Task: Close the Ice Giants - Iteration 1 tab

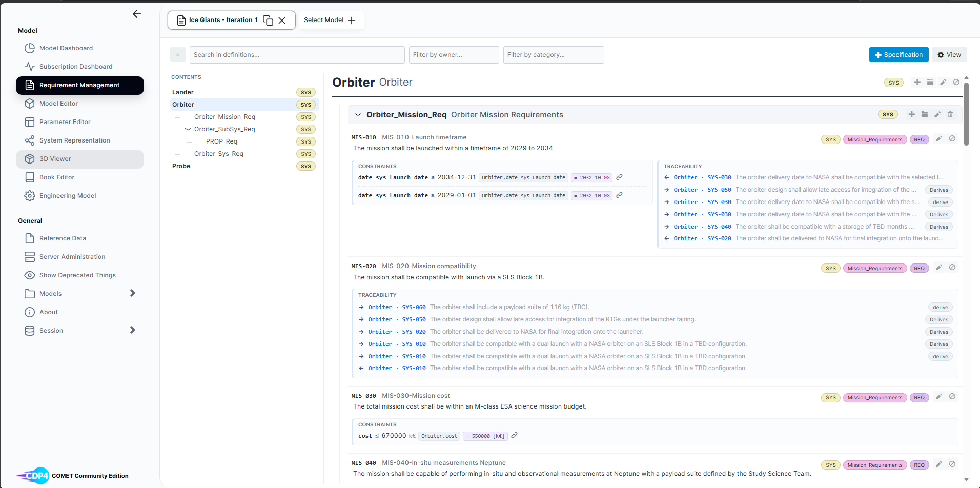Action: [x=282, y=21]
